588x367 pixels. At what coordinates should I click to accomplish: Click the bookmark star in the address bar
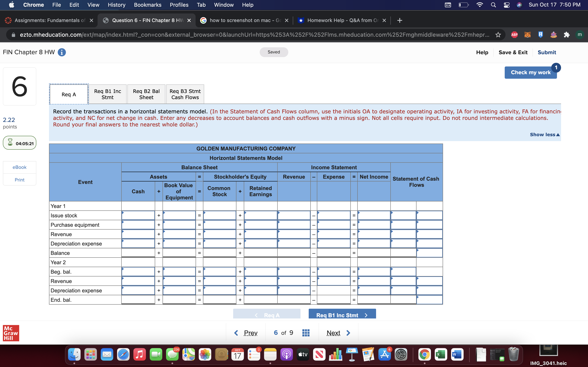(498, 34)
